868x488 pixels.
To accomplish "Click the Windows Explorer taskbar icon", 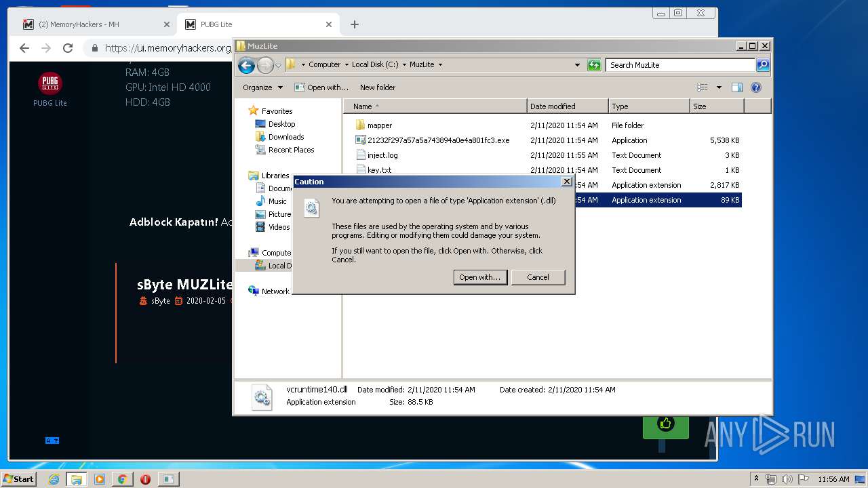I will [76, 479].
